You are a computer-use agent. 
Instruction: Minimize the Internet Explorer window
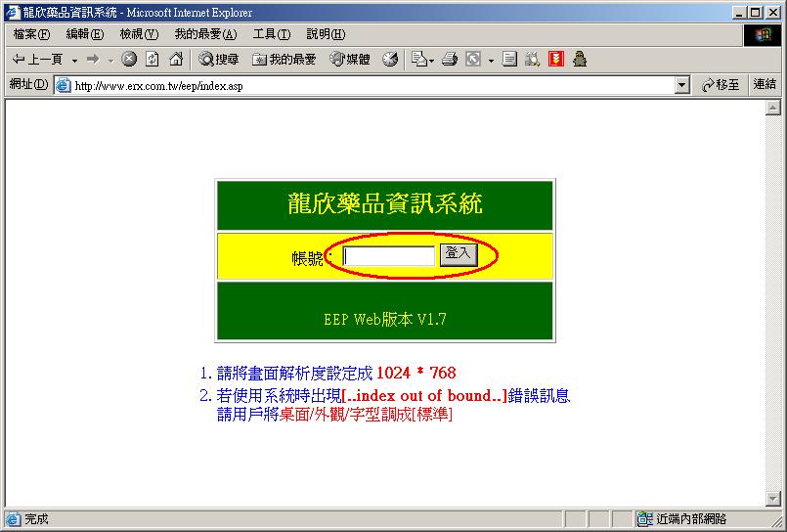coord(738,13)
